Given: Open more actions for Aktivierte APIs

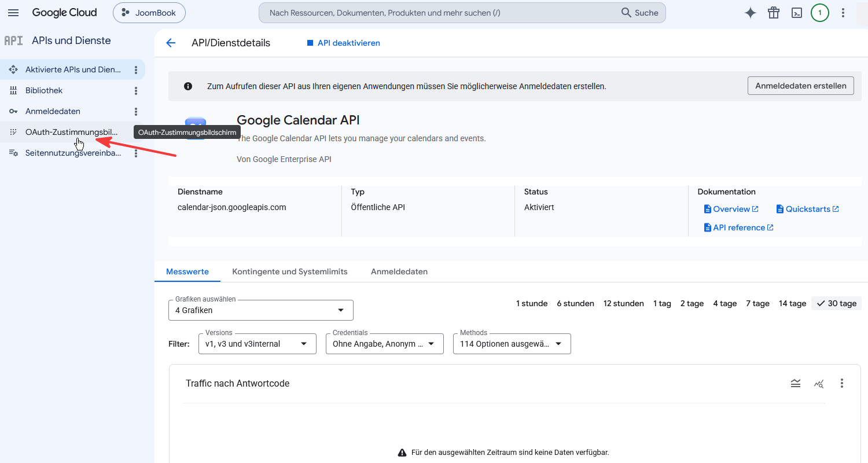Looking at the screenshot, I should (136, 70).
